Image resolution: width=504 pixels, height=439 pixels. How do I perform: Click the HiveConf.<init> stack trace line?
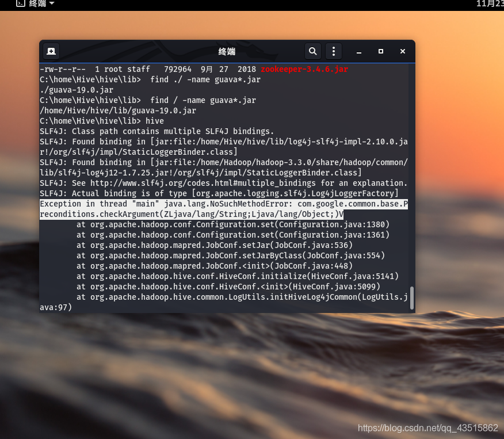click(228, 287)
